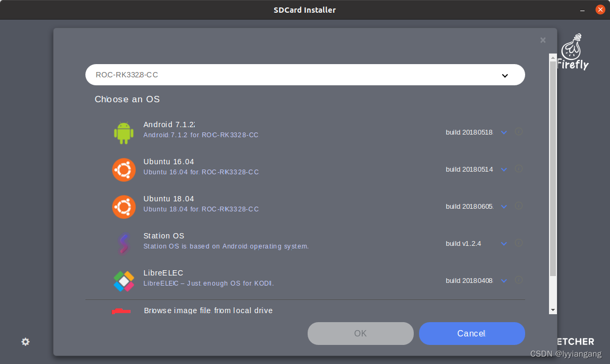Show info for Station OS build
The image size is (610, 364).
click(519, 243)
